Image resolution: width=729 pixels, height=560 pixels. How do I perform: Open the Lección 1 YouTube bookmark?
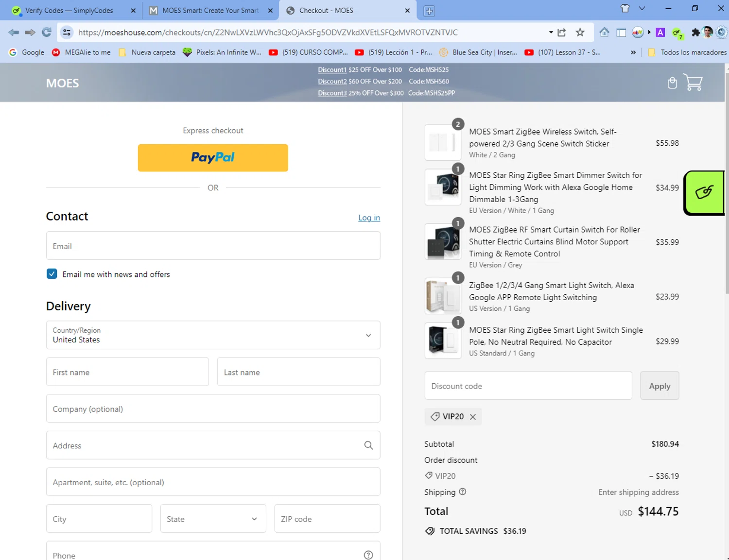394,52
